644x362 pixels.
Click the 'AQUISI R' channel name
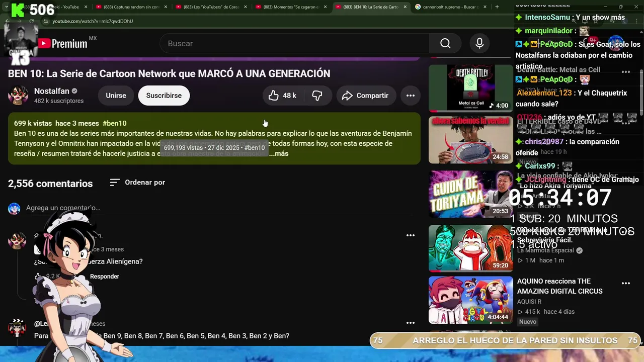[x=529, y=302]
